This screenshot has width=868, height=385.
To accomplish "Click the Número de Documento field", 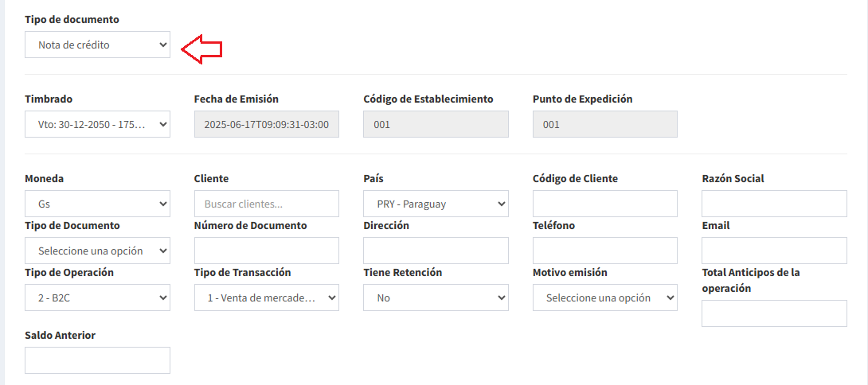I will [x=267, y=251].
